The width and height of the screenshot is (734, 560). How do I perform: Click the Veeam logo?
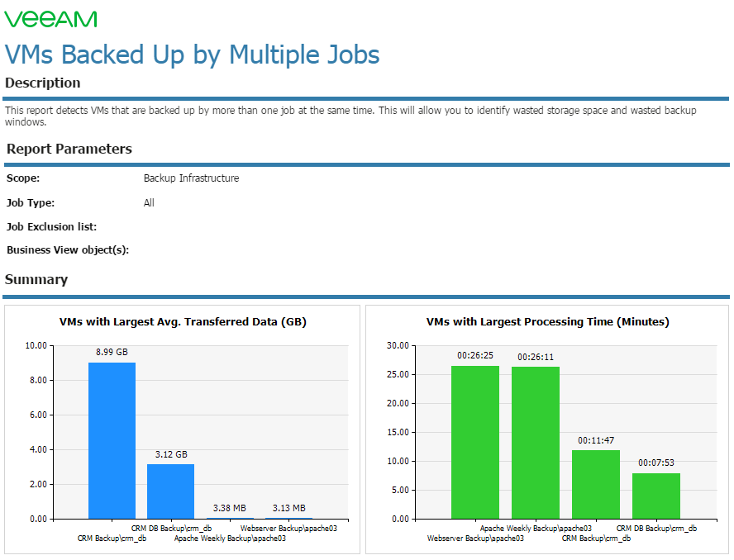(50, 19)
